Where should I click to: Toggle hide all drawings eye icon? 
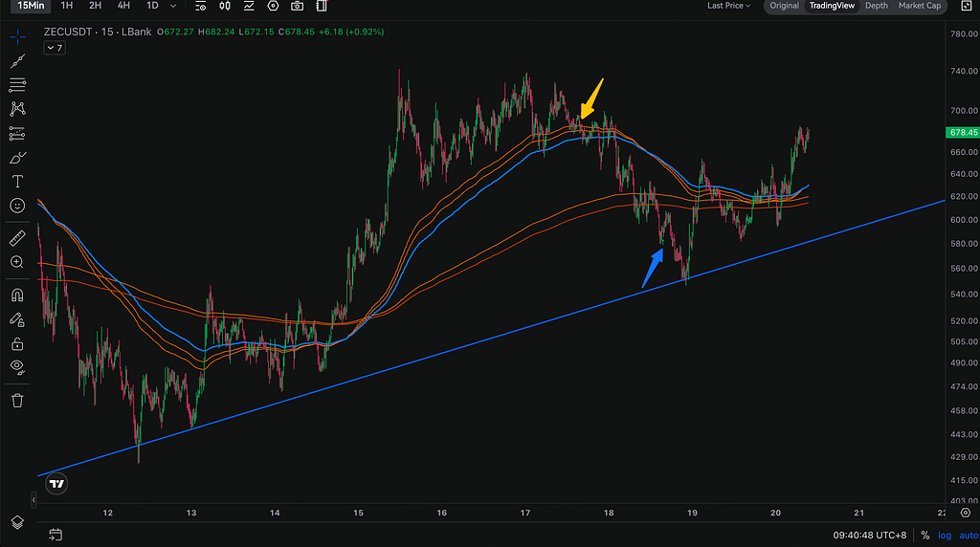pos(17,367)
